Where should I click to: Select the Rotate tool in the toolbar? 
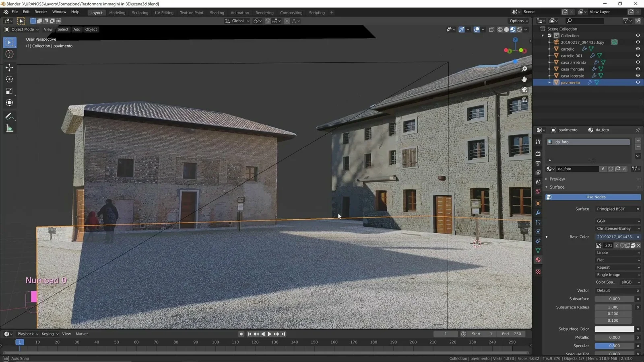(9, 79)
